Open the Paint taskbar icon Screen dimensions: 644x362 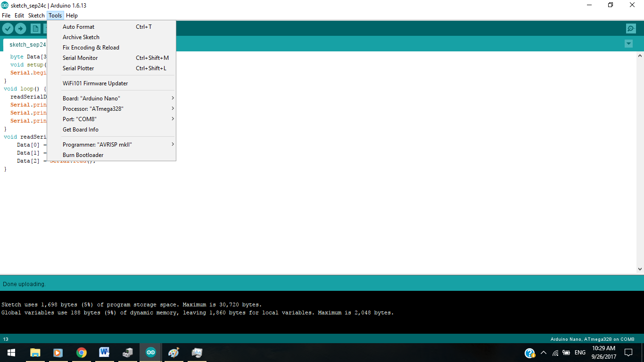coord(173,353)
